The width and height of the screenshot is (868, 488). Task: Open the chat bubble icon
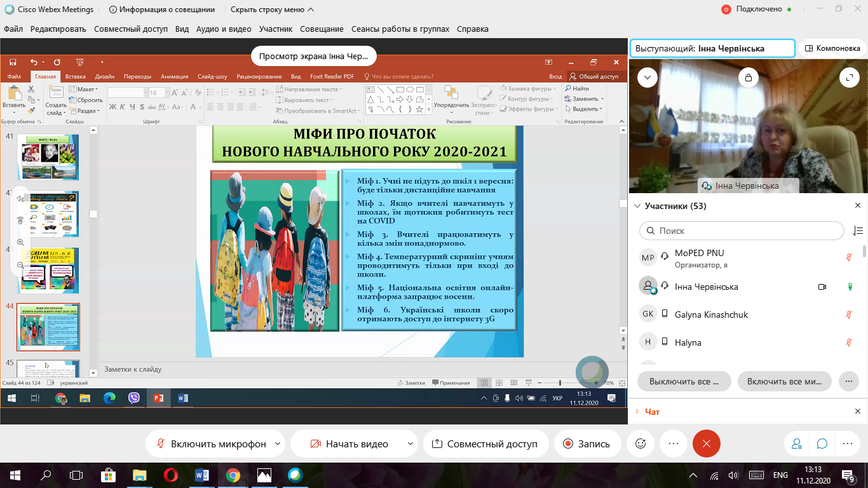click(822, 444)
